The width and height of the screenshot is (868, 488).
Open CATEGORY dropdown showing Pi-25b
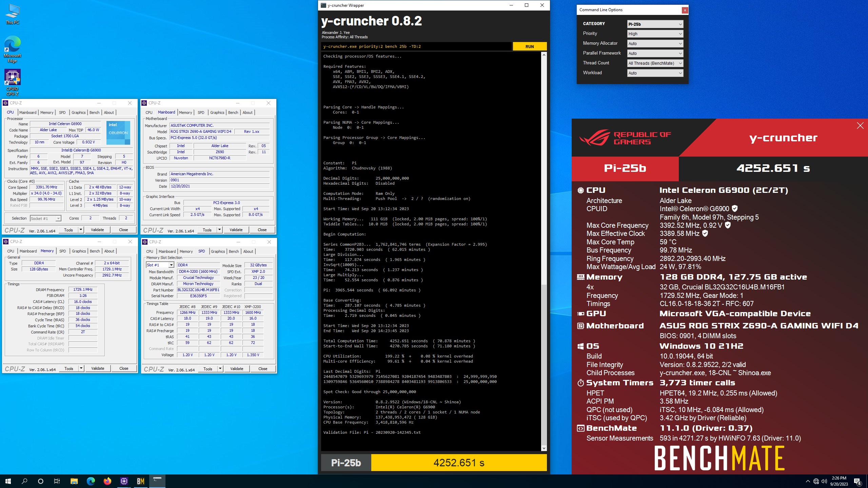click(x=655, y=24)
